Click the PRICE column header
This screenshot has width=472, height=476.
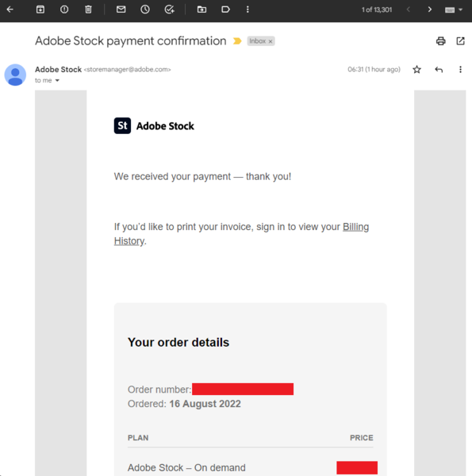tap(362, 438)
